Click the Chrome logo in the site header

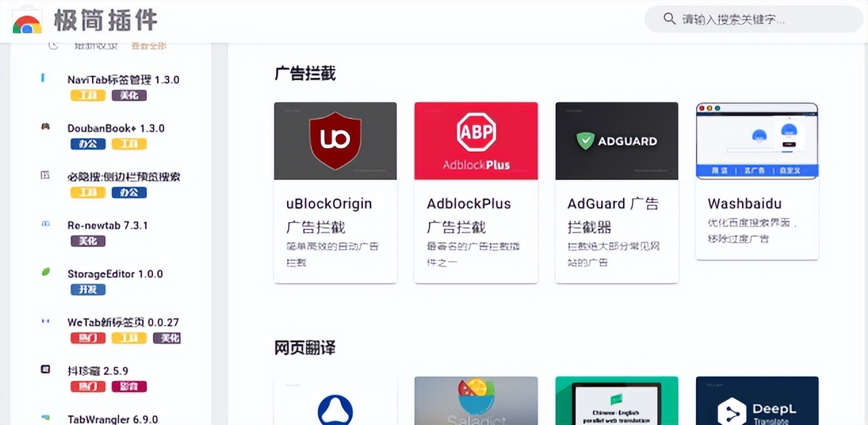(x=24, y=20)
